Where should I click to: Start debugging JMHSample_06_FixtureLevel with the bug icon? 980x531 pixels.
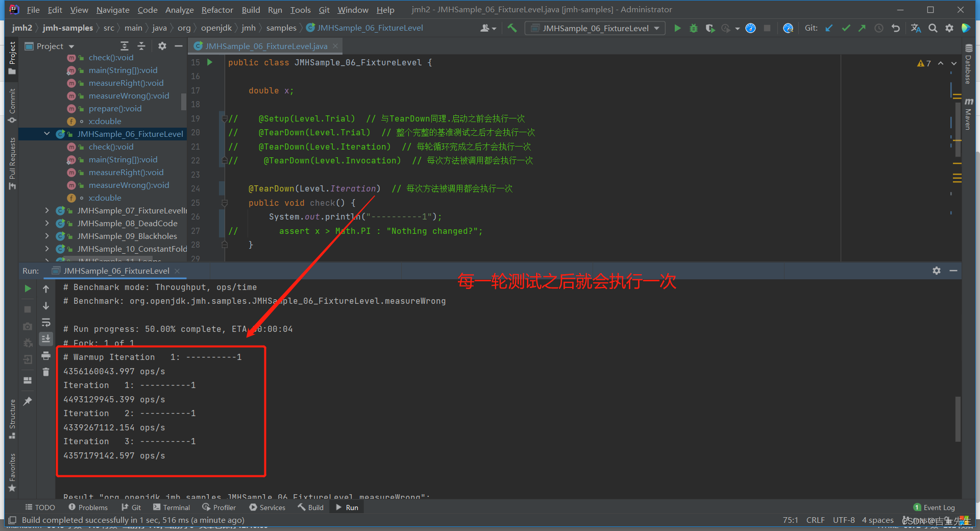(693, 28)
